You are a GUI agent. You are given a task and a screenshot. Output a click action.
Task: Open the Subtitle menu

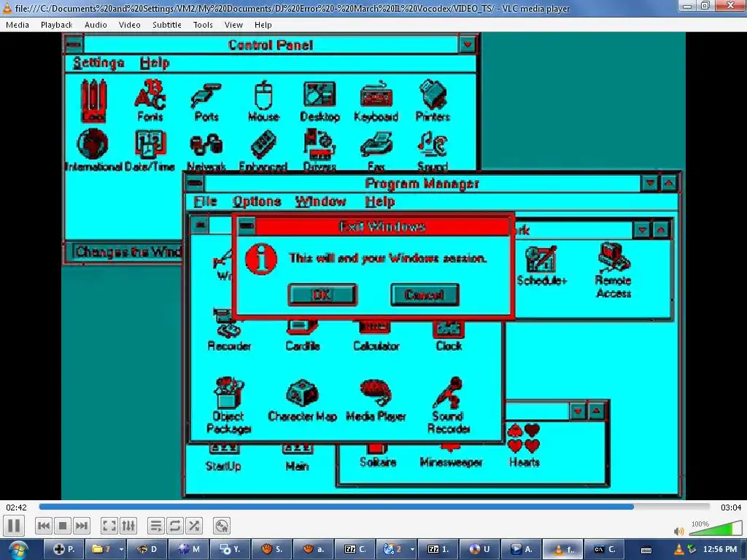click(x=167, y=25)
